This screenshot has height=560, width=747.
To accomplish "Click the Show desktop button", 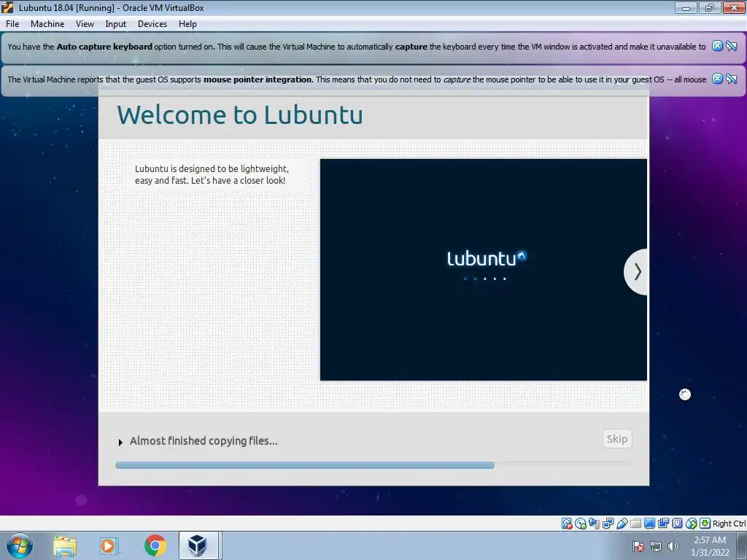I will pyautogui.click(x=742, y=545).
